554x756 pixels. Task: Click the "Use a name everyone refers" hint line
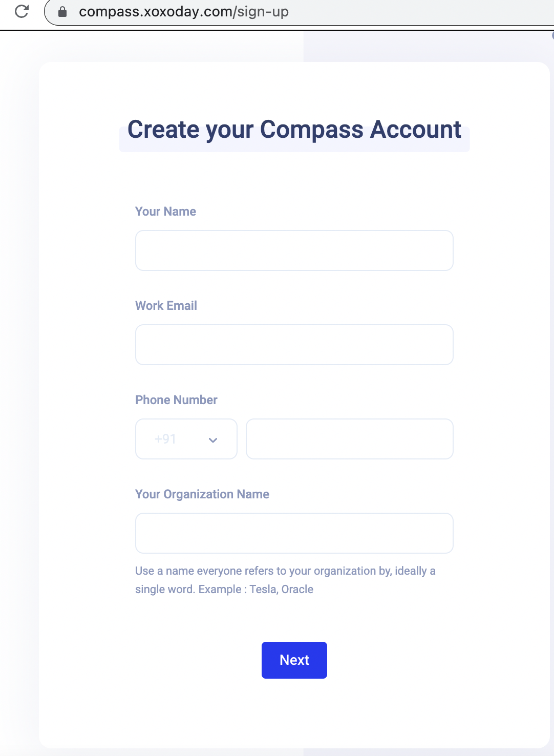pos(285,571)
